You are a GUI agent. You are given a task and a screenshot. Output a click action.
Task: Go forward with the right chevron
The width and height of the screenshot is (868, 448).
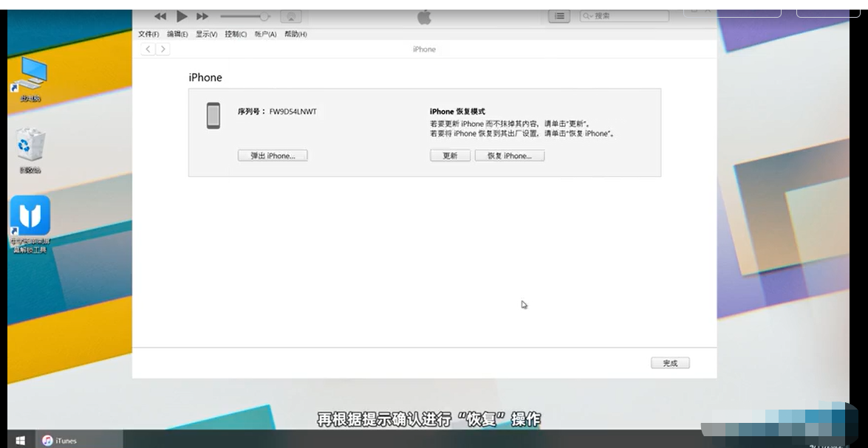coord(163,49)
